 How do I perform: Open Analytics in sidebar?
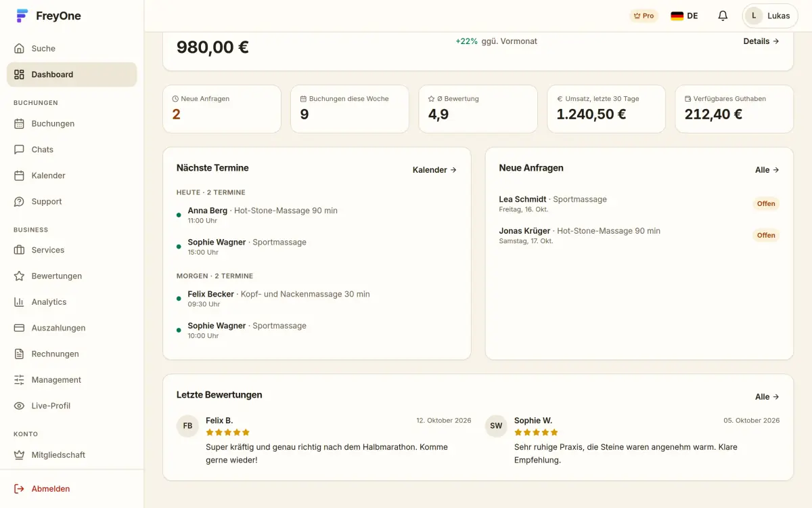point(72,302)
